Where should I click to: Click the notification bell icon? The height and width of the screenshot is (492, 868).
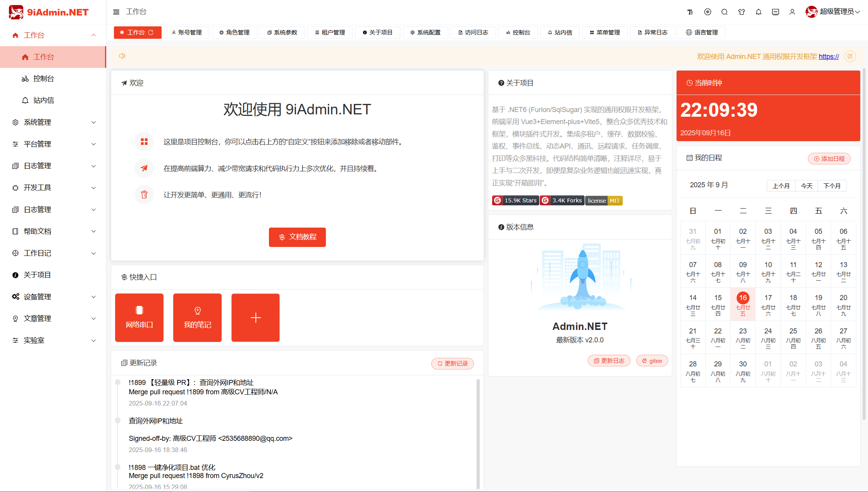click(759, 12)
